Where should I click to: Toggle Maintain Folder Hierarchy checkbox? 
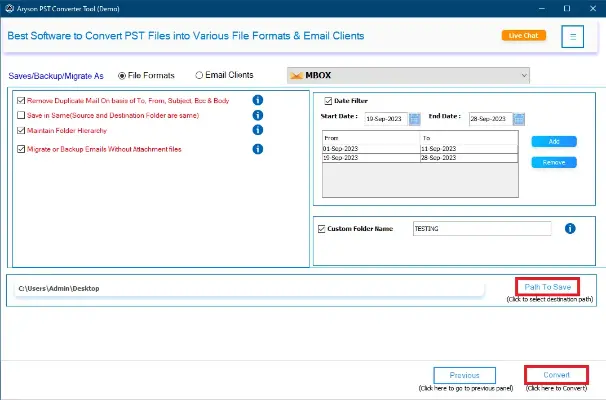point(21,130)
